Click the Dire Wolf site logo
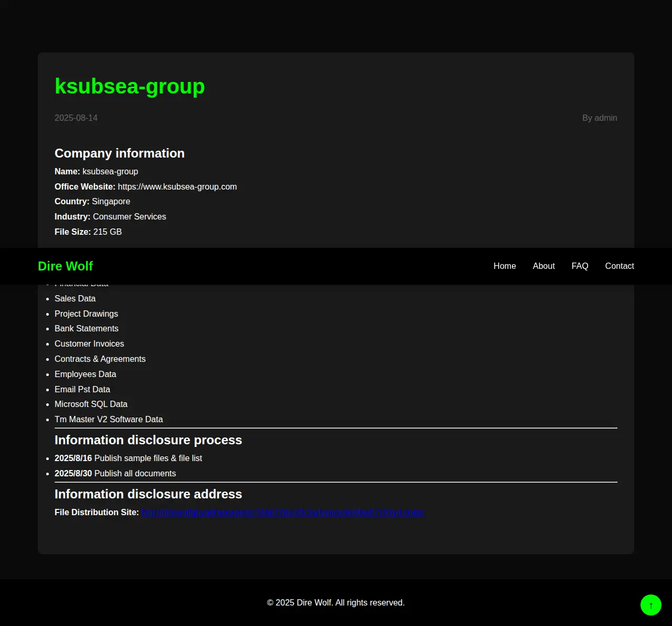 pos(65,266)
